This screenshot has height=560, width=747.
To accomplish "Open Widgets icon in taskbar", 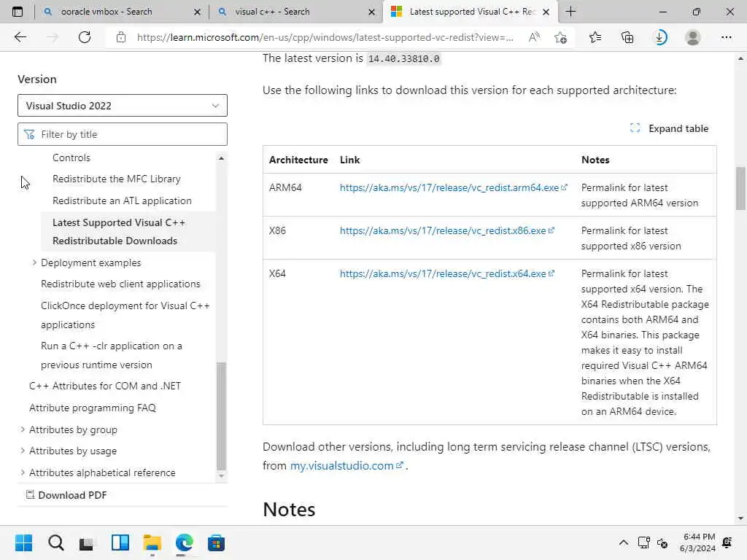I will [x=120, y=542].
